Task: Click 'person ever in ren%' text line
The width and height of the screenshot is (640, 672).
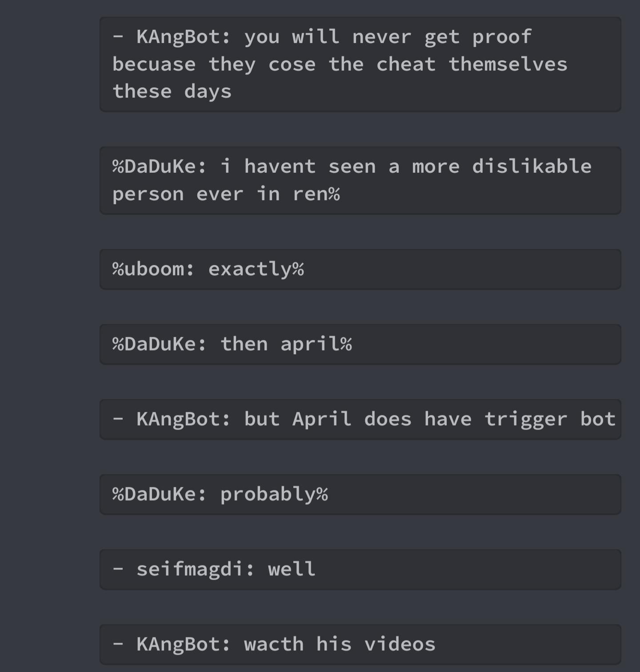Action: coord(226,194)
